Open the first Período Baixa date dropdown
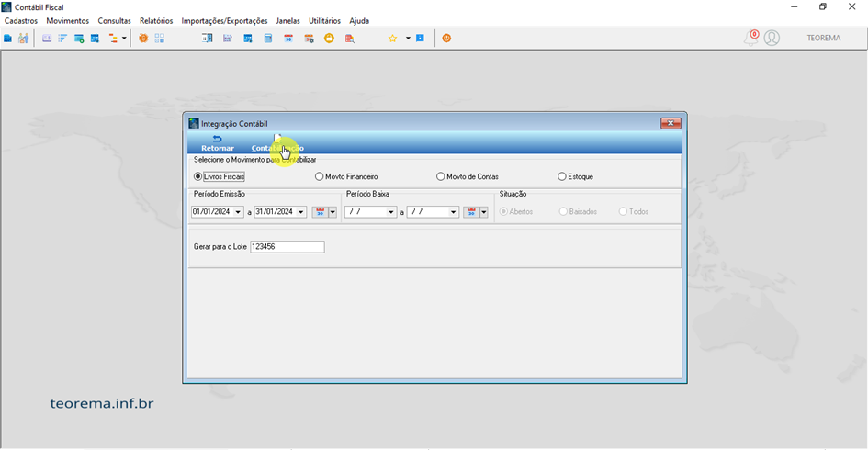 [390, 212]
